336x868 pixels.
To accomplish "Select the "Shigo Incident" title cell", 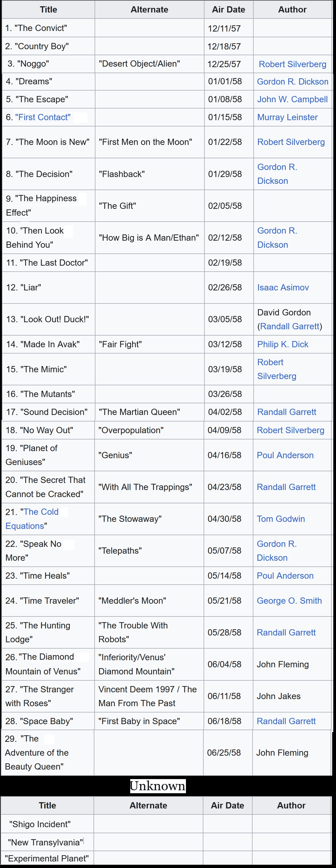I will [47, 824].
